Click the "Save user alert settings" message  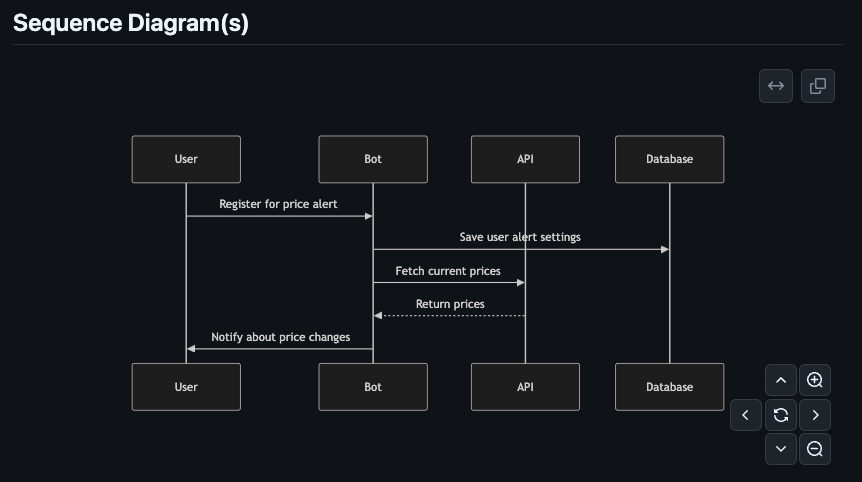point(520,237)
